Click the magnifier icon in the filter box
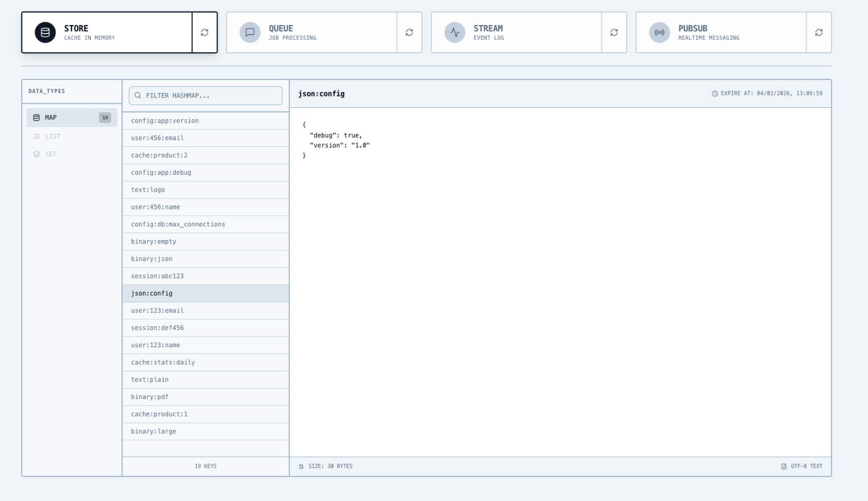Viewport: 868px width, 501px height. pos(138,95)
